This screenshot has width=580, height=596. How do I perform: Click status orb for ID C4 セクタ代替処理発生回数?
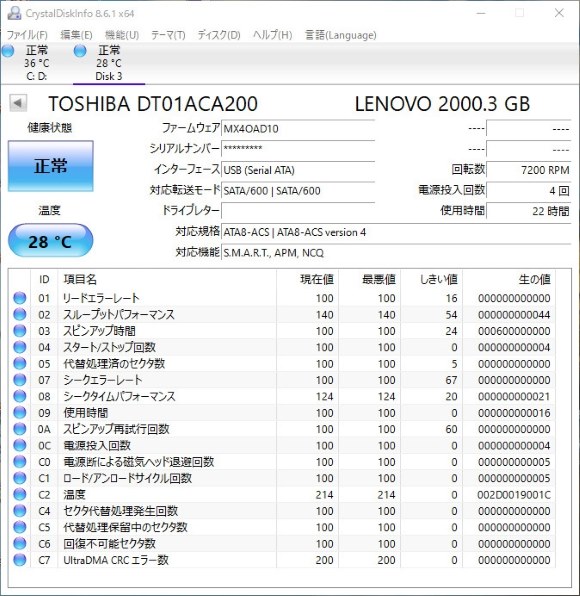[20, 510]
